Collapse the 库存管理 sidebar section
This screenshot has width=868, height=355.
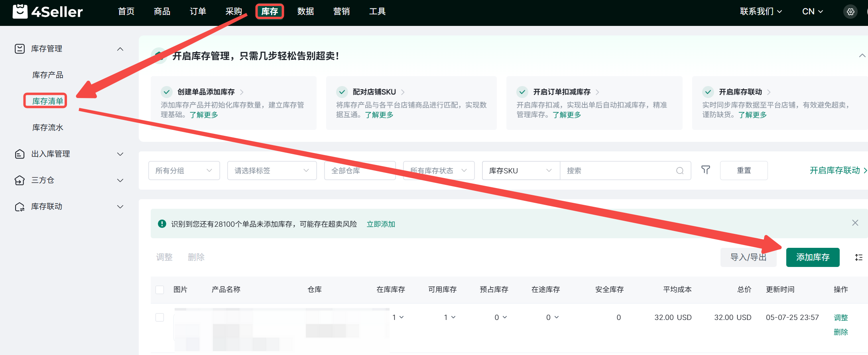[120, 49]
